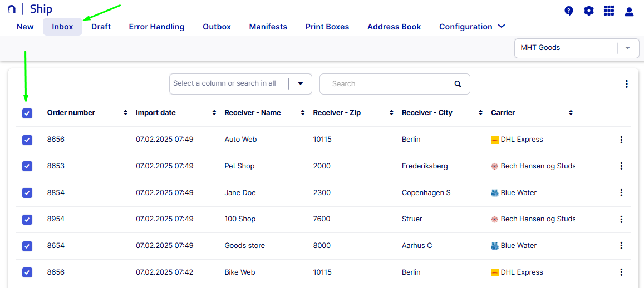Screen dimensions: 644x288
Task: Switch to the Draft tab
Action: click(101, 27)
